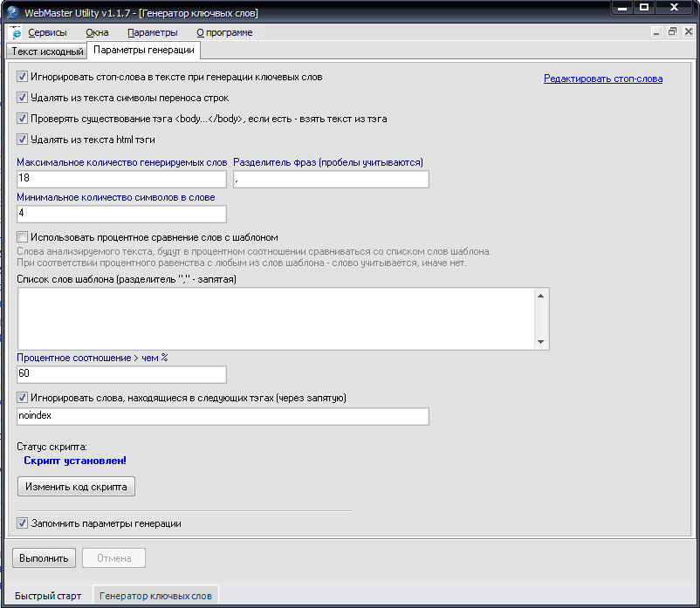
Task: Uncheck Удалять из текста html тэги
Action: click(x=23, y=139)
